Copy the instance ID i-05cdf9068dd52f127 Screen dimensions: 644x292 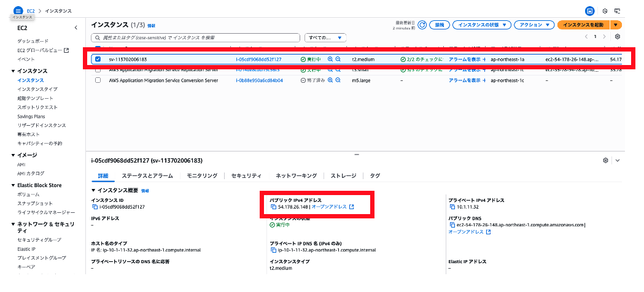pyautogui.click(x=95, y=207)
